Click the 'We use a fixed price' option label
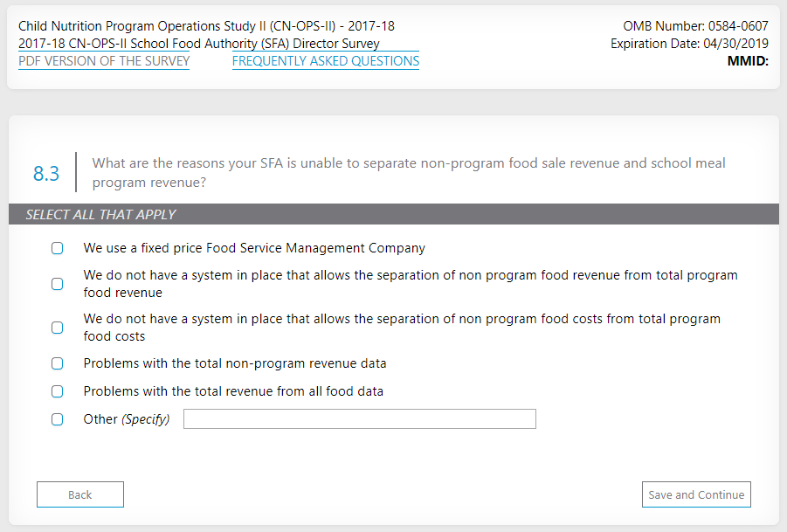Viewport: 787px width, 532px height. (x=254, y=248)
